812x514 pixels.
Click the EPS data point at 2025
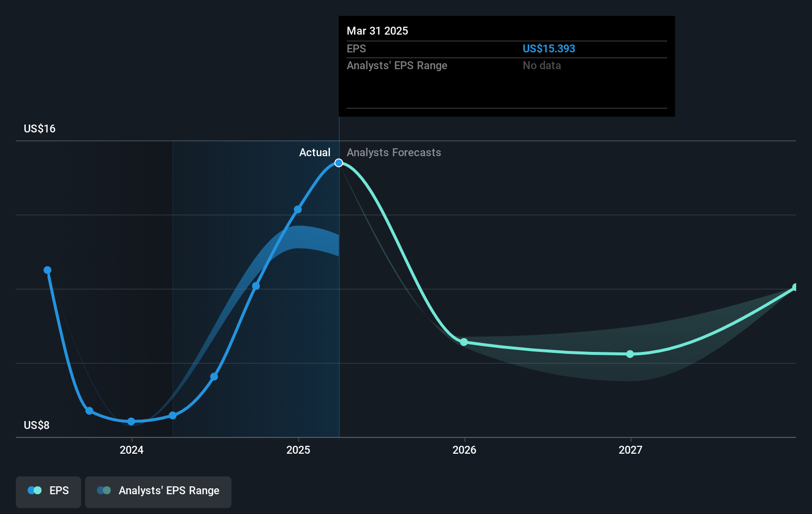click(298, 210)
